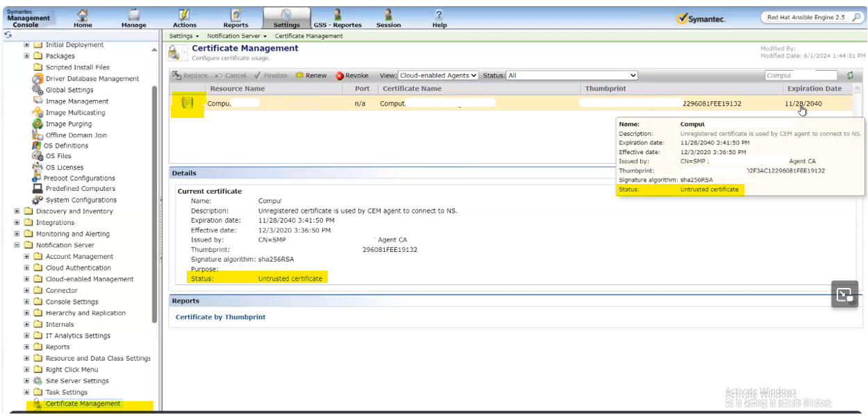Viewport: 868px width, 417px height.
Task: Click the search magnifier icon at top right
Action: click(856, 18)
